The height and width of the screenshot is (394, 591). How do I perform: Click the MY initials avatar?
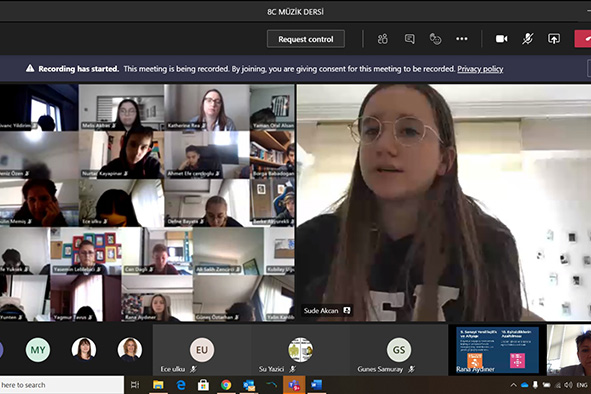(38, 350)
